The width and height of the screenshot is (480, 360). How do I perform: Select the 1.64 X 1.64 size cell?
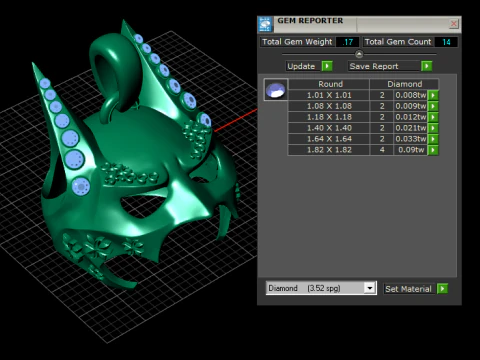point(329,139)
